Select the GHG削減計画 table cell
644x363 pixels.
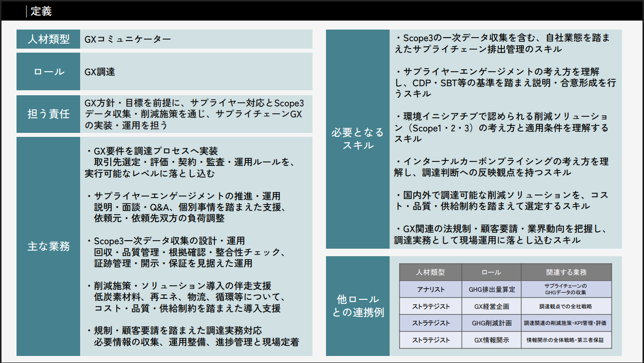click(x=491, y=323)
